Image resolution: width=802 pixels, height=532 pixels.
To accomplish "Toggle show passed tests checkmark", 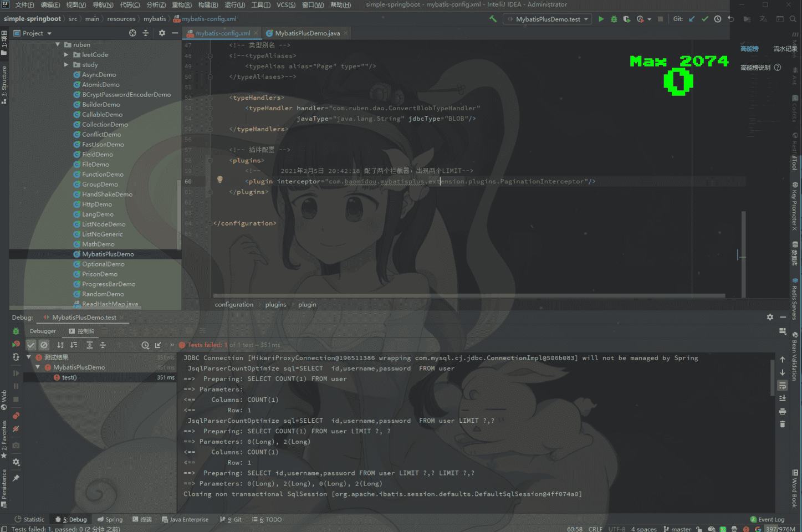I will pos(31,345).
